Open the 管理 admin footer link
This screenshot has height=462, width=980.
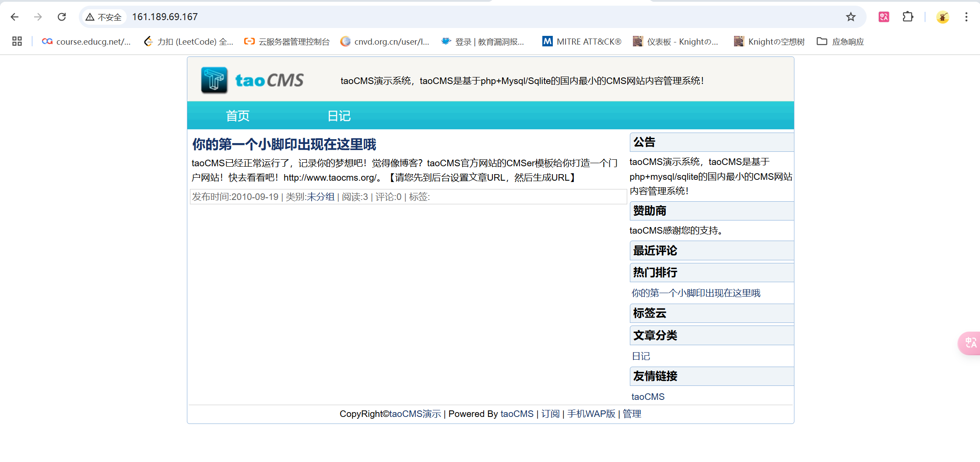pyautogui.click(x=632, y=414)
